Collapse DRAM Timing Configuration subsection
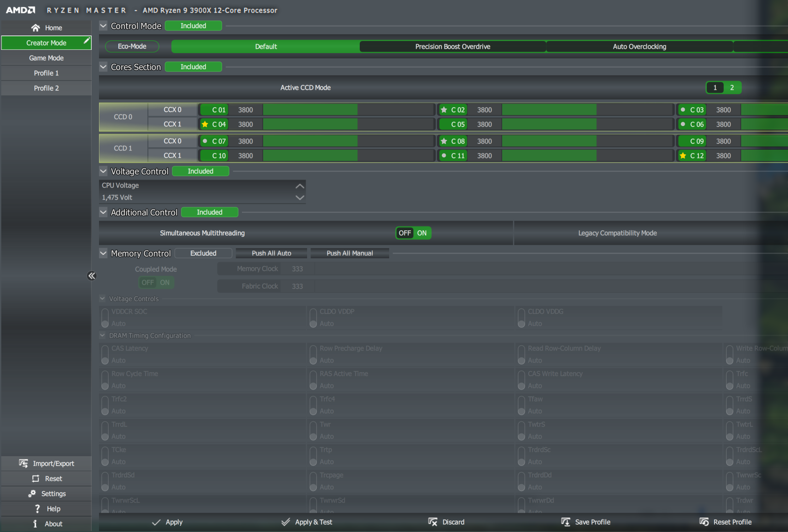788x532 pixels. click(102, 335)
